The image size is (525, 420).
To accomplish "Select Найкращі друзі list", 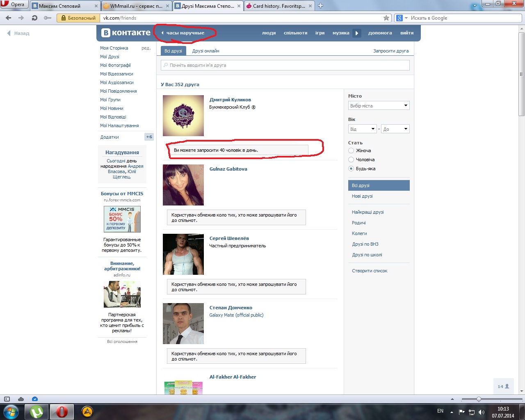I will tap(367, 212).
